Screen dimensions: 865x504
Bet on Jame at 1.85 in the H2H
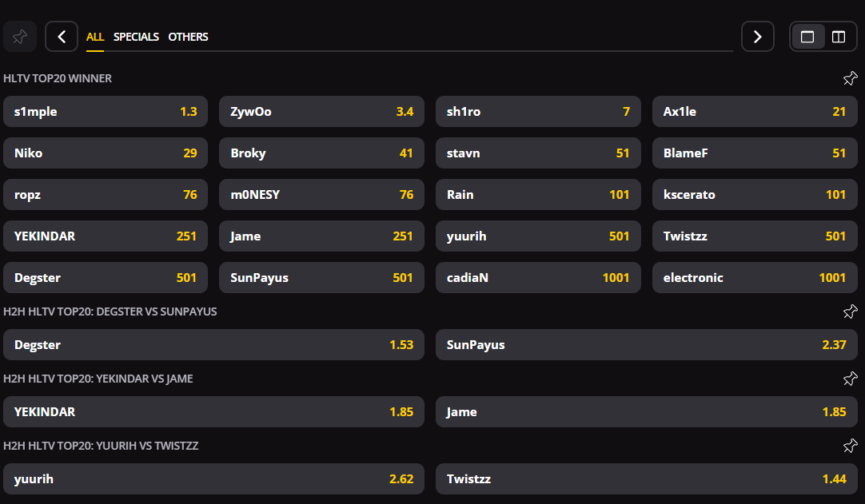[x=646, y=412]
